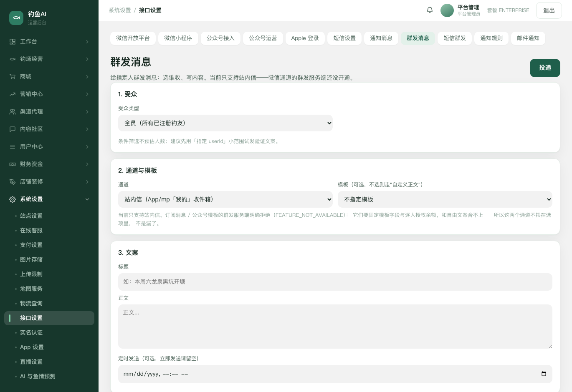The image size is (572, 392).
Task: Switch to the 邮件通知 tab
Action: pos(528,38)
